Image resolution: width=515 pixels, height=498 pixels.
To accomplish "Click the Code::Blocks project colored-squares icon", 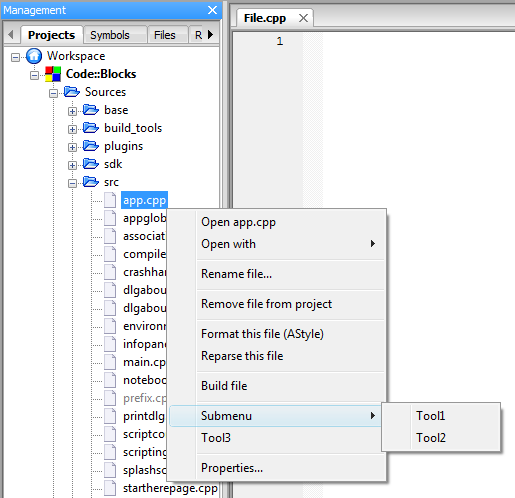I will [53, 74].
